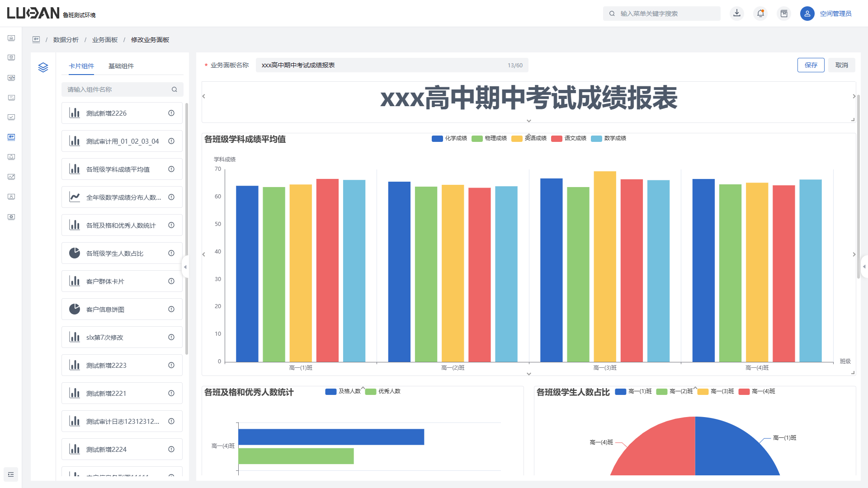Click the code icon in left sidebar
Screen dimensions: 868x488
pyautogui.click(x=11, y=78)
